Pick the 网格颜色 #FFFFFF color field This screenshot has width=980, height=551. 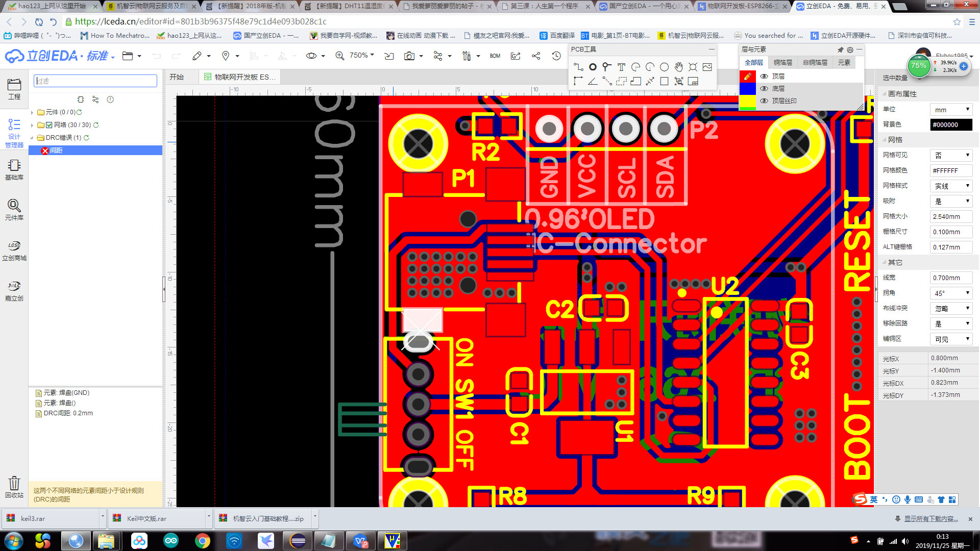point(951,170)
